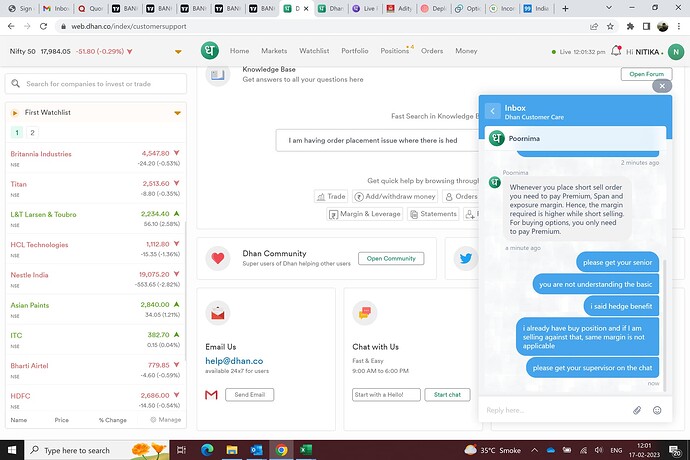Viewport: 690px width, 460px height.
Task: Select Britannia Industries in watchlist
Action: 95,158
